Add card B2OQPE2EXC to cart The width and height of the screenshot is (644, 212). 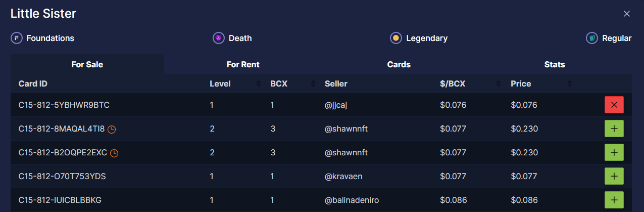coord(614,152)
